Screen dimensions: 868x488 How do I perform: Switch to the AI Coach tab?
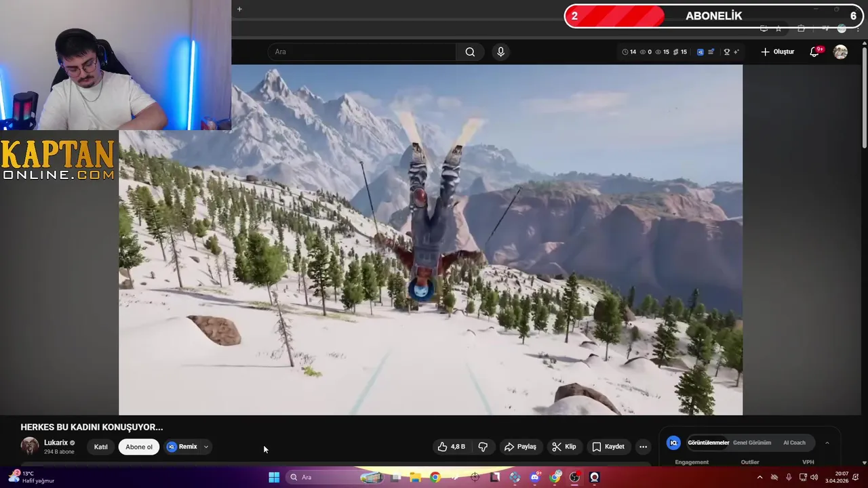[794, 443]
